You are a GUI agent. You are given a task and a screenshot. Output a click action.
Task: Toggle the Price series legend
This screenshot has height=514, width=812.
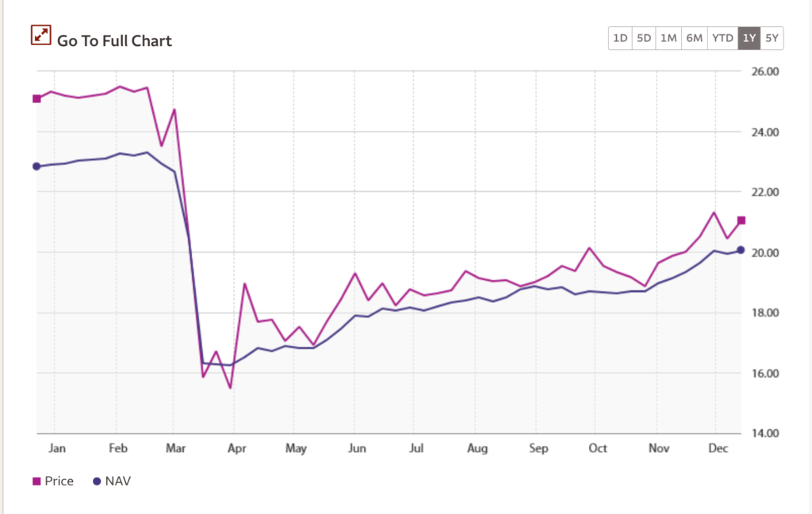click(59, 481)
